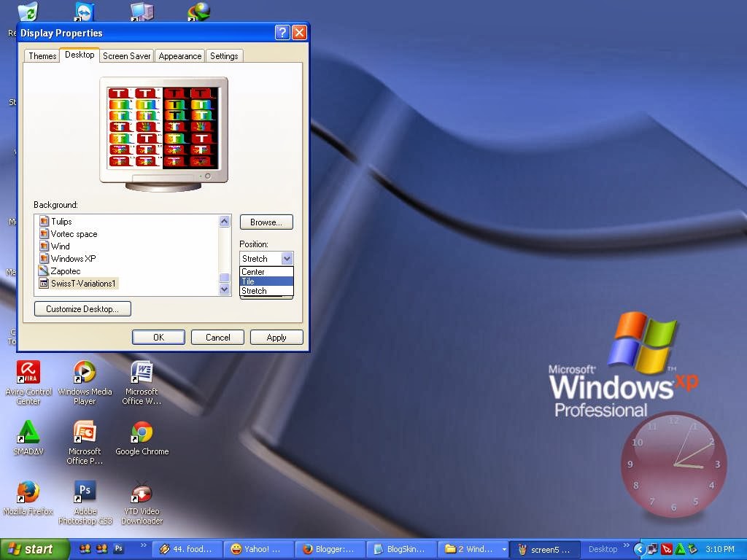Click the network computers icon in system tray
This screenshot has width=747, height=560.
coord(653,549)
